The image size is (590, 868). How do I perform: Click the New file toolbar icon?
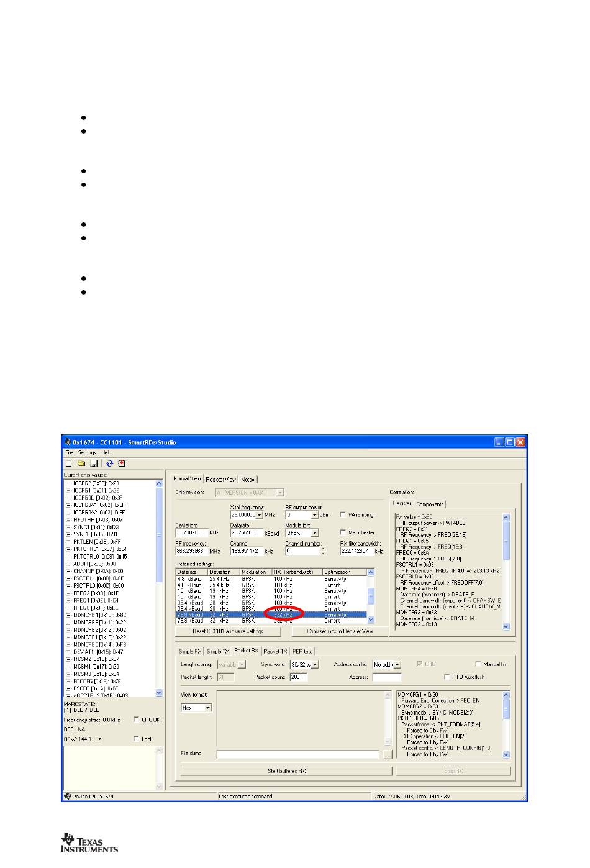(69, 464)
